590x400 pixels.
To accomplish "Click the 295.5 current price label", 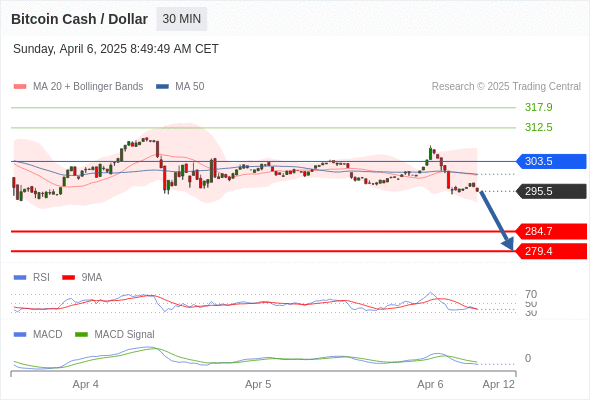I will tap(551, 191).
